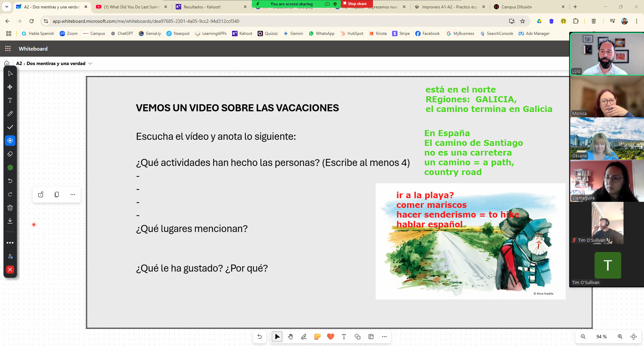Select the heading 'VEMOS UN VIDEO SOBRE LAS VACACIONES'
Viewport: 644px width, 346px height.
click(237, 108)
